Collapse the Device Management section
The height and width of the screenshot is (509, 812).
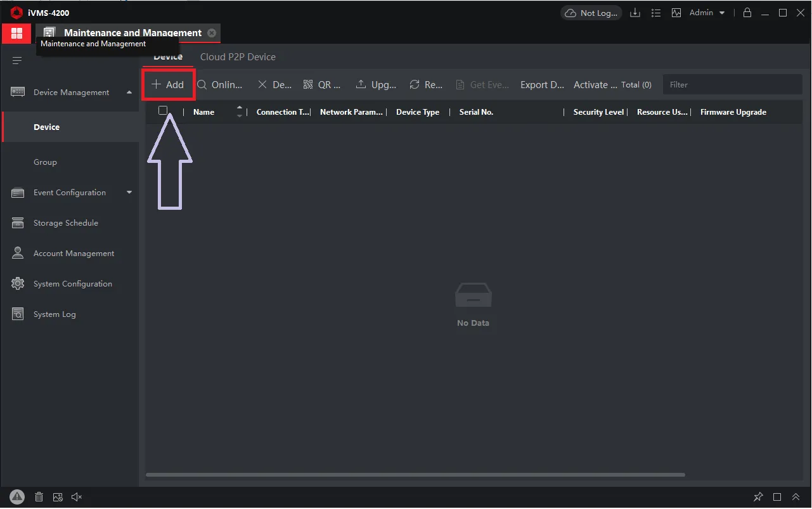point(129,93)
